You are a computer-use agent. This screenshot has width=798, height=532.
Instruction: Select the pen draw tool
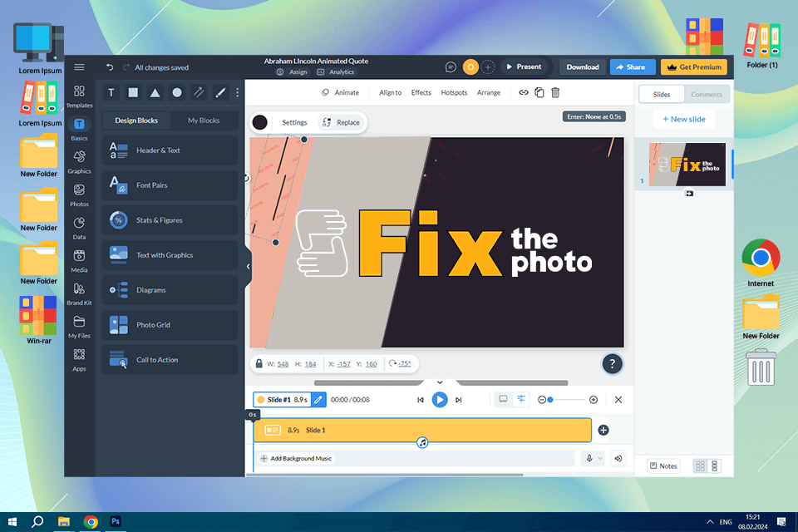tap(220, 92)
